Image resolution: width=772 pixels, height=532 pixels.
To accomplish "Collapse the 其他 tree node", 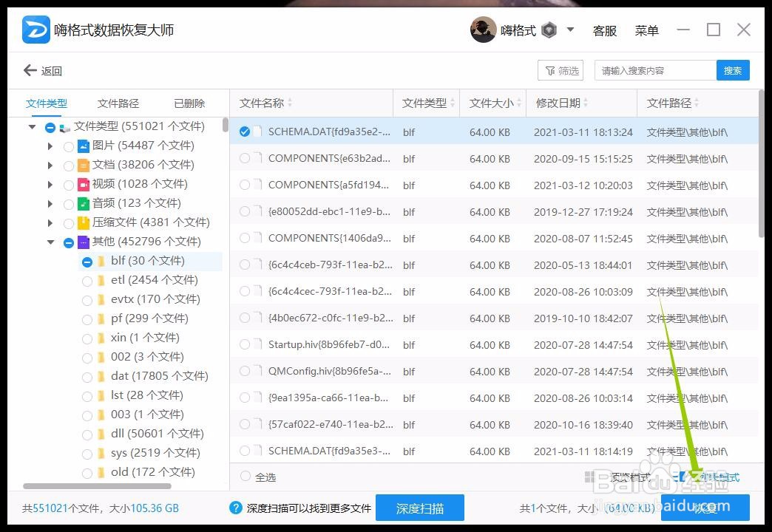I will (50, 242).
